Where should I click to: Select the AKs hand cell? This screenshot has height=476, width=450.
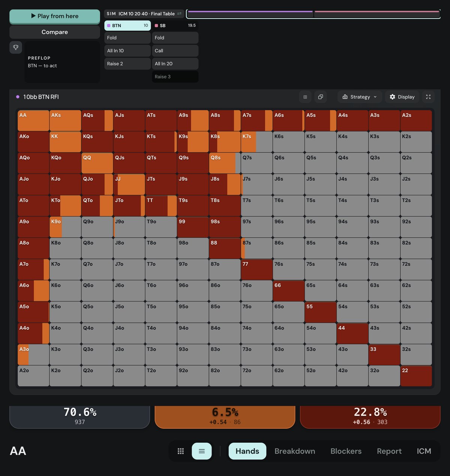coord(65,121)
